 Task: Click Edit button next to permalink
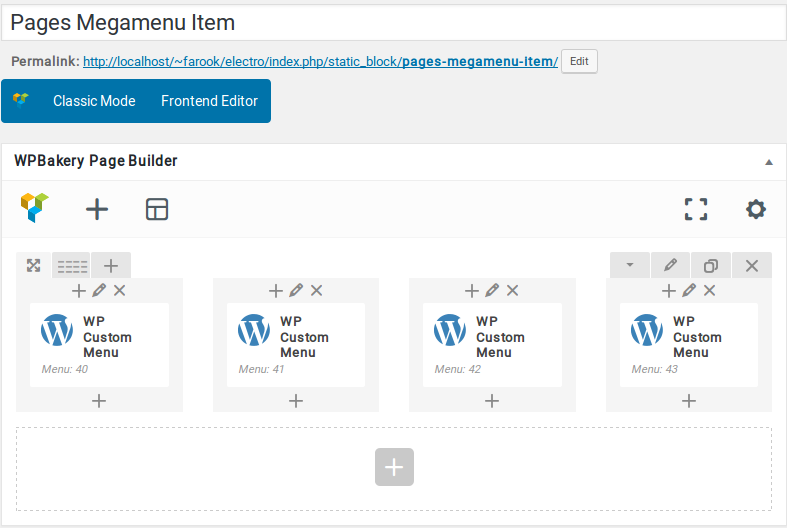tap(579, 61)
